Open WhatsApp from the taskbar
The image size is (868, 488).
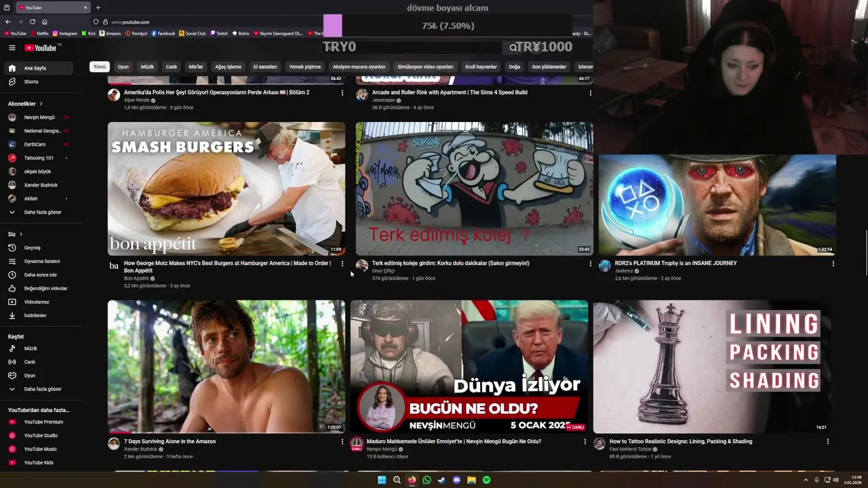[x=427, y=480]
